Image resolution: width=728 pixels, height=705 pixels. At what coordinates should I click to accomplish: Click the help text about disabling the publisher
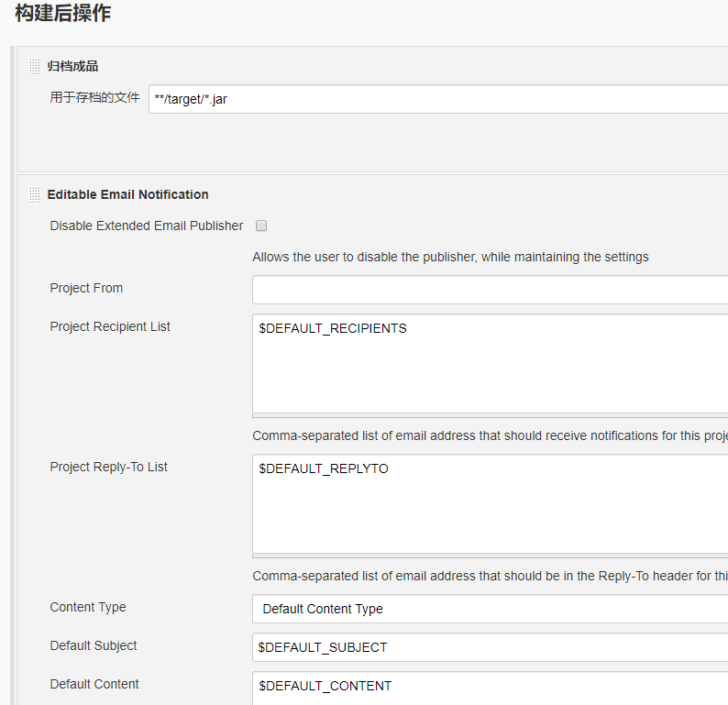pyautogui.click(x=450, y=257)
